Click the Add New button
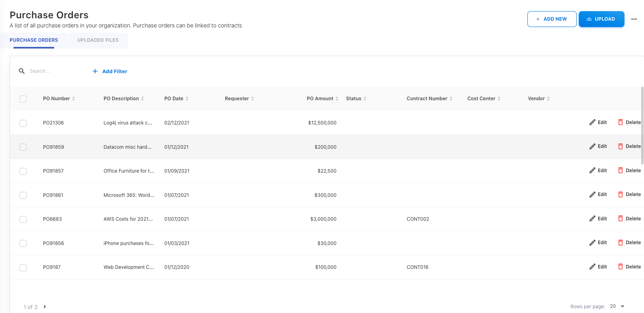The image size is (644, 313). pyautogui.click(x=552, y=19)
